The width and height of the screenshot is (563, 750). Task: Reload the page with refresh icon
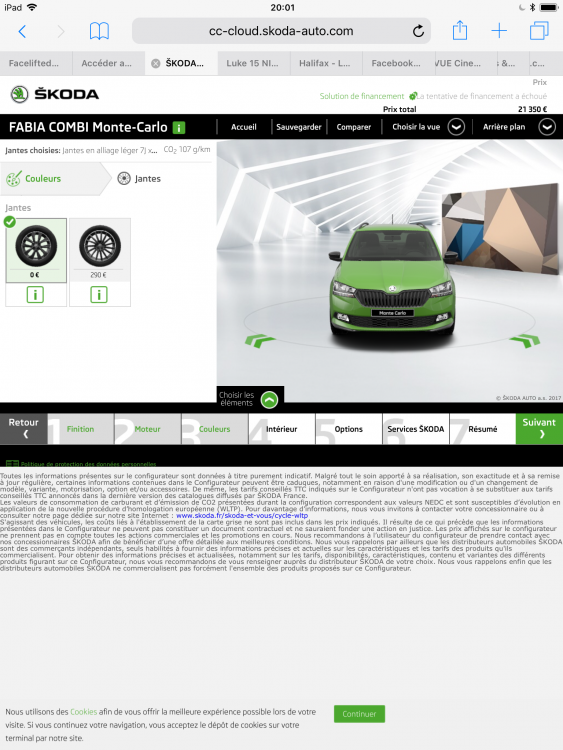click(418, 31)
